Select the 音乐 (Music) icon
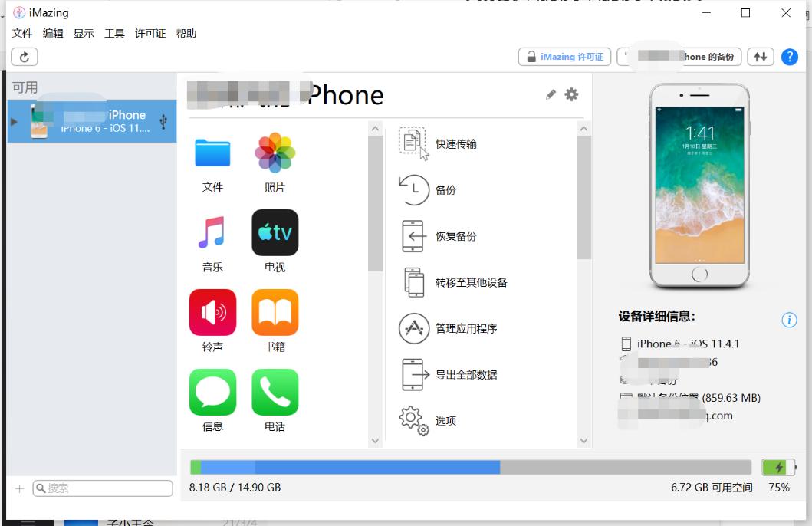Screen dimensions: 812x526 (212, 232)
